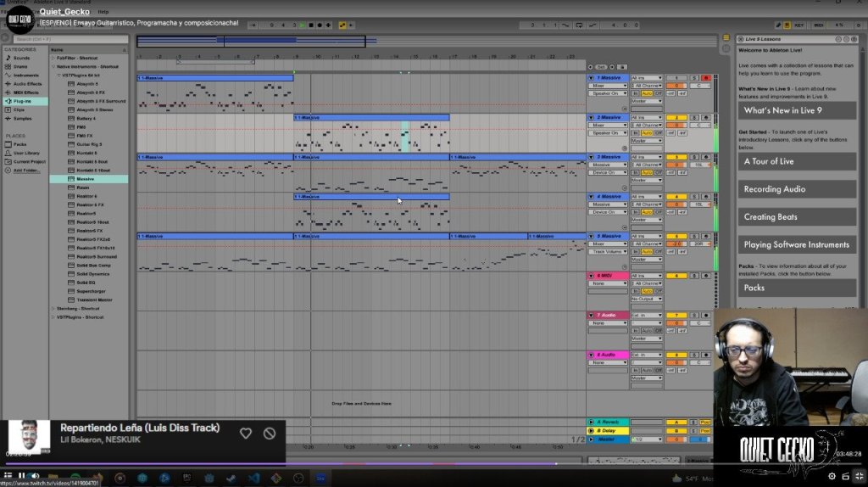This screenshot has height=487, width=868.
Task: Open the Drums category in browser
Action: (20, 66)
